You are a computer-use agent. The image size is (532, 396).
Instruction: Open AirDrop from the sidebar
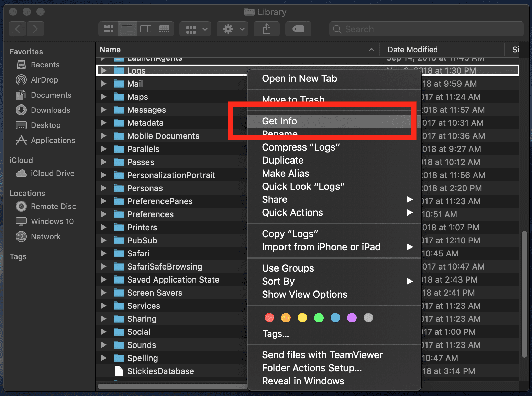pyautogui.click(x=43, y=80)
